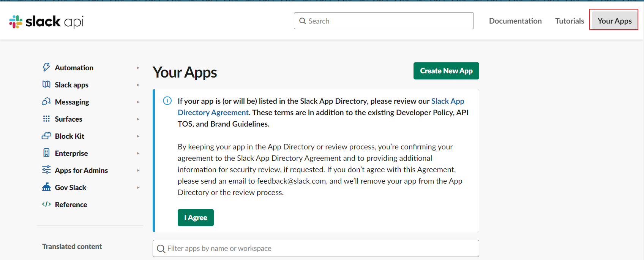644x260 pixels.
Task: Click the Surfaces grid dots icon
Action: (x=46, y=119)
